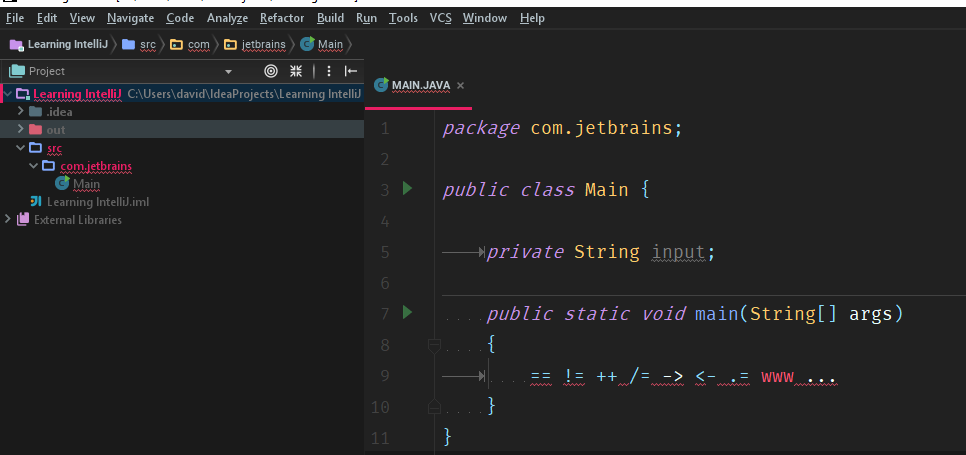Image resolution: width=966 pixels, height=455 pixels.
Task: Click the Project tool window folder icon
Action: (17, 71)
